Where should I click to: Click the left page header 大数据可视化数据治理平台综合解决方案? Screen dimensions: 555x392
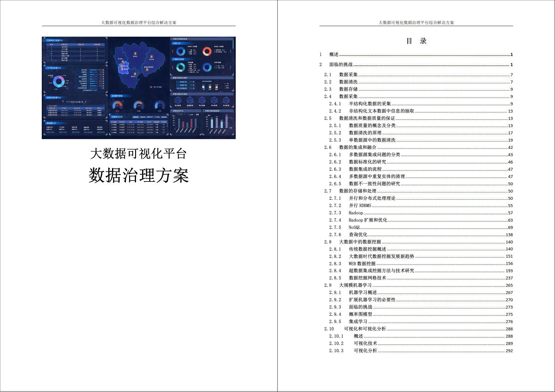pyautogui.click(x=139, y=22)
